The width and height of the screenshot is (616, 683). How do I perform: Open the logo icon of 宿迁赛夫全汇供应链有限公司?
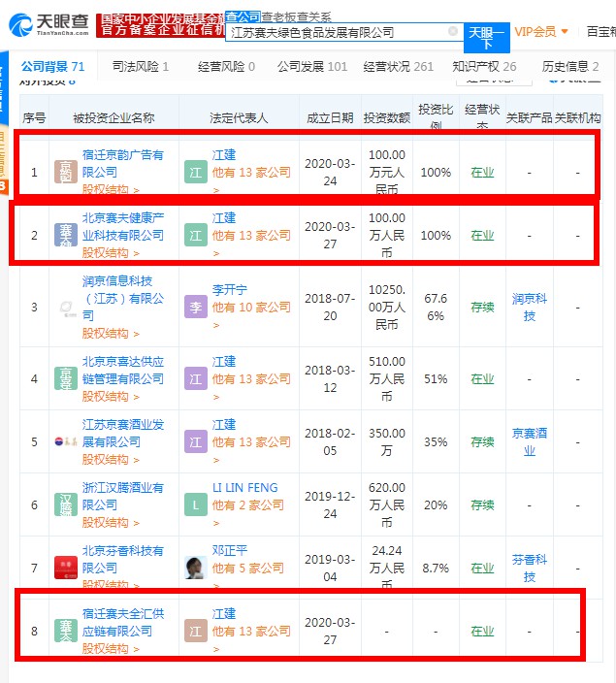click(66, 631)
